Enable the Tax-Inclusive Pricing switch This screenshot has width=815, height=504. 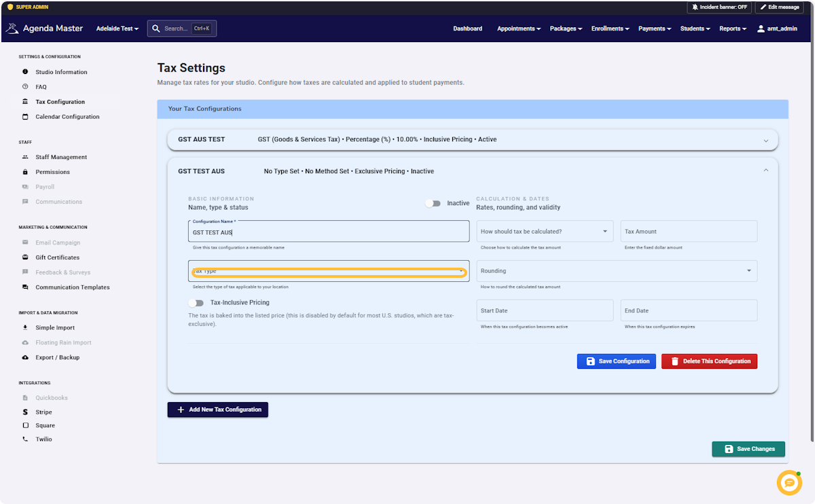tap(196, 303)
